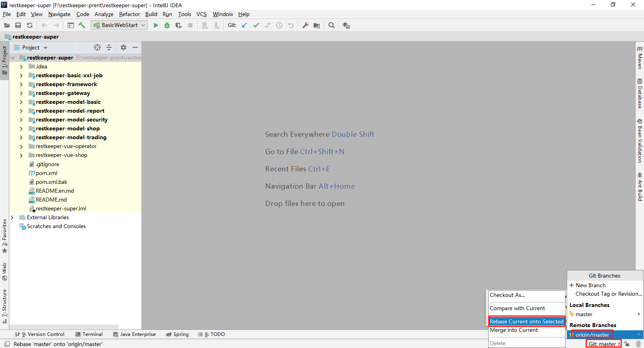Click Git Show History clock icon
Image resolution: width=644 pixels, height=348 pixels.
pyautogui.click(x=279, y=25)
